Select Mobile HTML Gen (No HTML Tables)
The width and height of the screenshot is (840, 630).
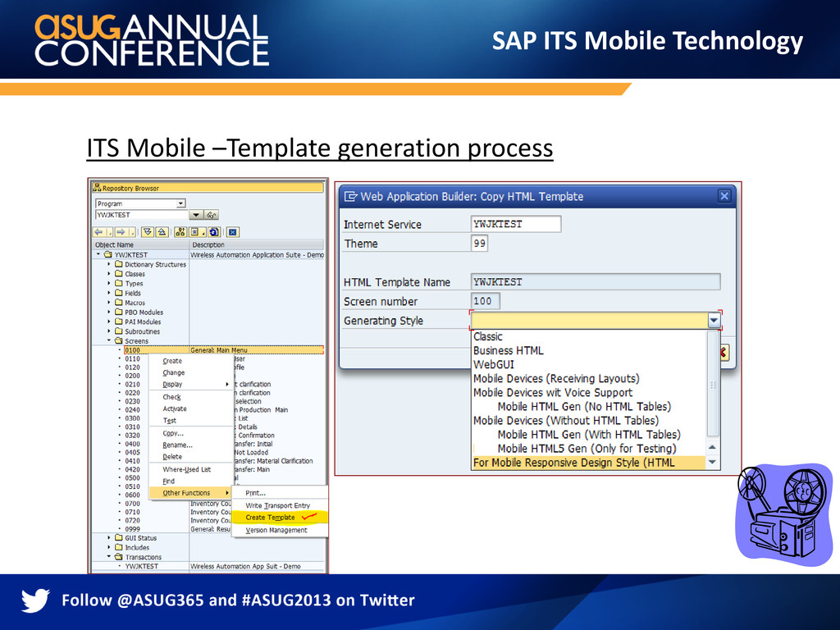[x=588, y=406]
